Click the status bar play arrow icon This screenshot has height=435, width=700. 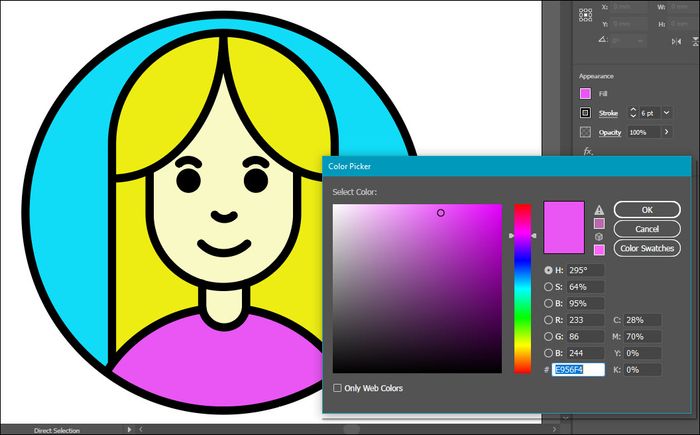(x=129, y=430)
